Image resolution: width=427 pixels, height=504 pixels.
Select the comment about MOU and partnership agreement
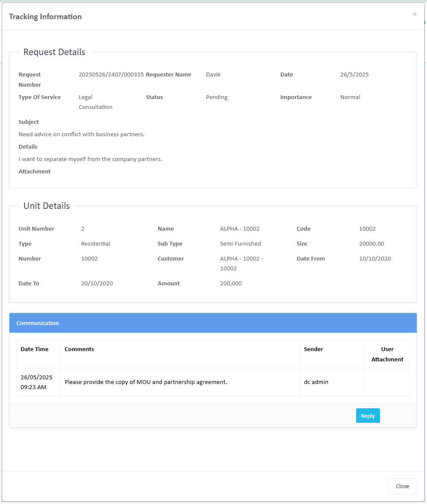pos(146,382)
